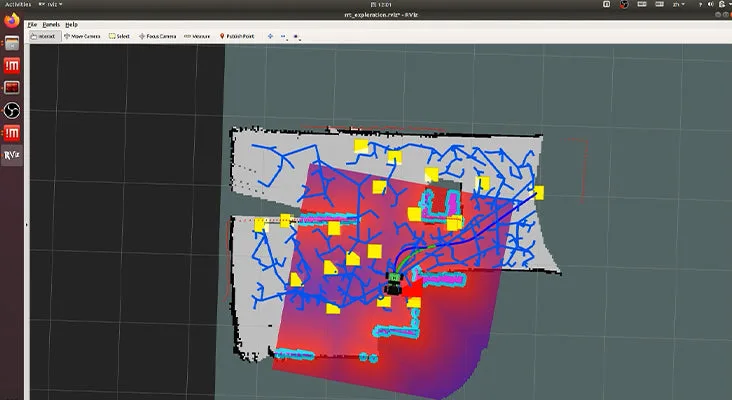
Task: Activate the Focus Camera tool
Action: (158, 36)
